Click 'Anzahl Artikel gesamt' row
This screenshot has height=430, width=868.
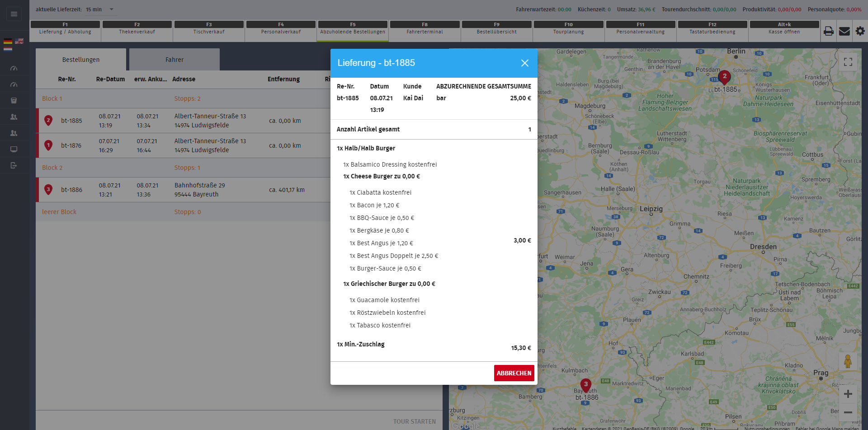coord(434,129)
